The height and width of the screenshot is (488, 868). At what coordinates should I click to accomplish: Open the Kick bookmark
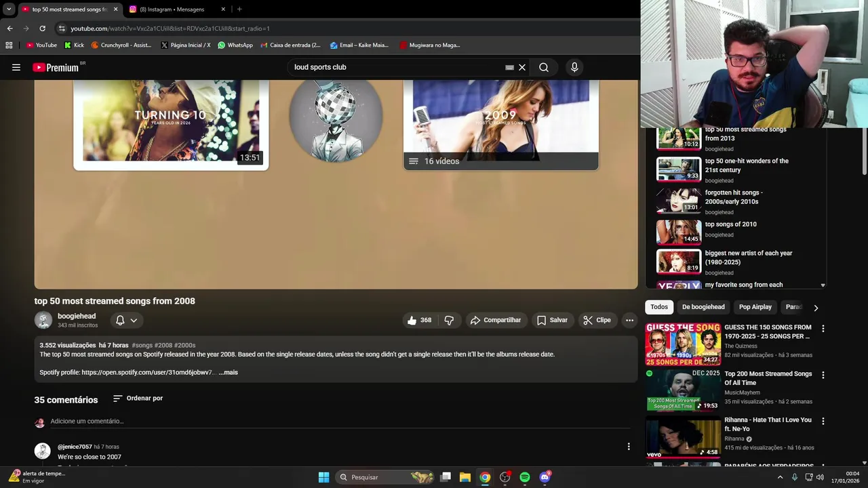[74, 45]
